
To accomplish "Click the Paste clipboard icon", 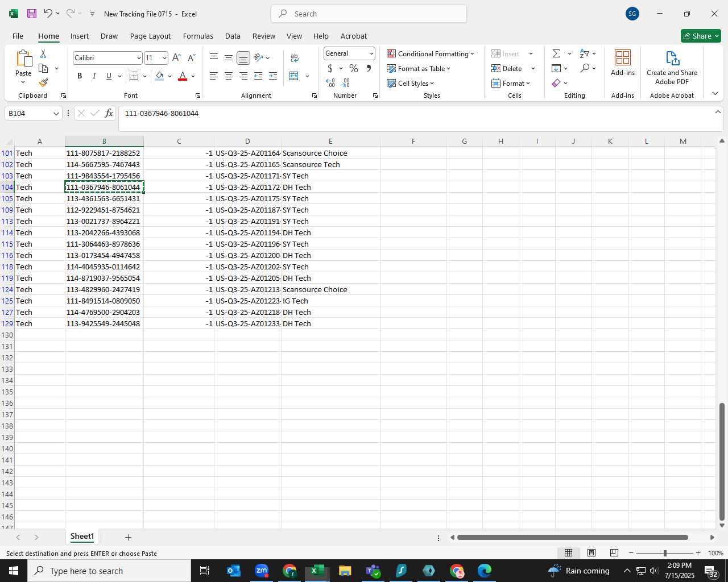I will coord(23,58).
